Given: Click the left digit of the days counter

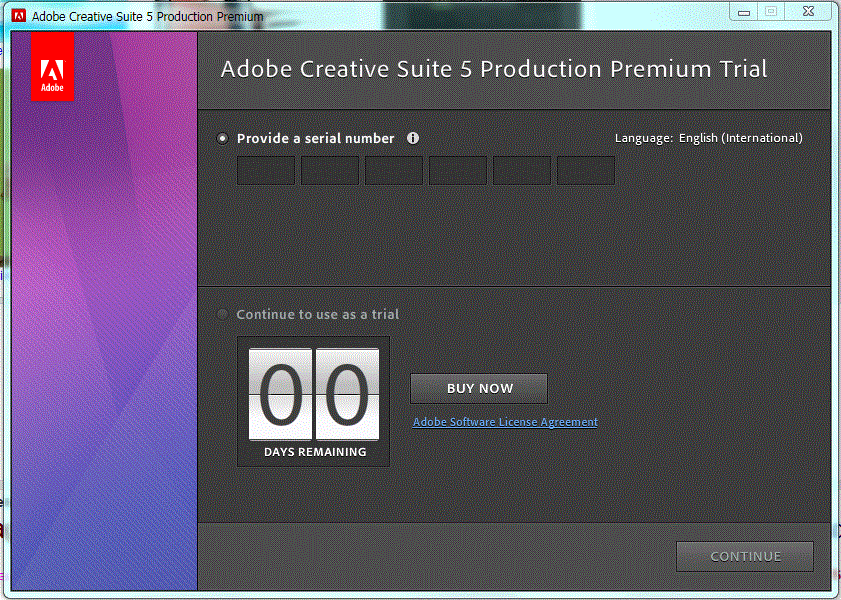Looking at the screenshot, I should click(x=281, y=394).
